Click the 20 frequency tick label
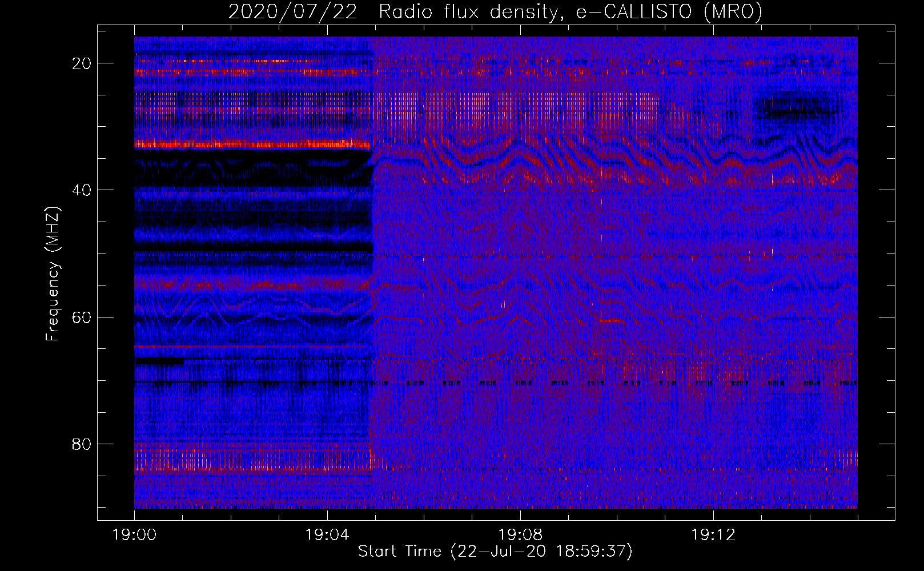Image resolution: width=924 pixels, height=571 pixels. pyautogui.click(x=82, y=63)
